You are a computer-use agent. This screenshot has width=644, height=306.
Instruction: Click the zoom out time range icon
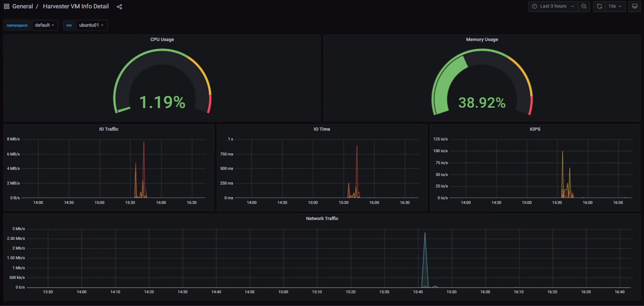point(584,6)
